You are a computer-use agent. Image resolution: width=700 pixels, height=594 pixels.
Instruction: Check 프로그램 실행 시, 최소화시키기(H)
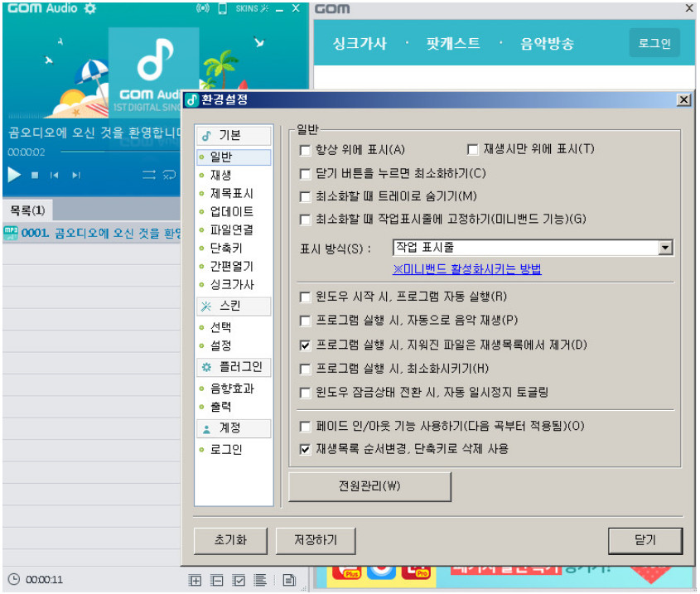click(x=306, y=369)
